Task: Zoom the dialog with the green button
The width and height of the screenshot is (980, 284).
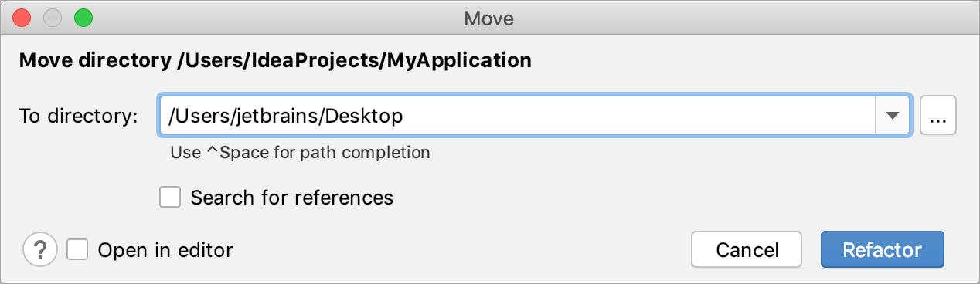Action: (82, 17)
